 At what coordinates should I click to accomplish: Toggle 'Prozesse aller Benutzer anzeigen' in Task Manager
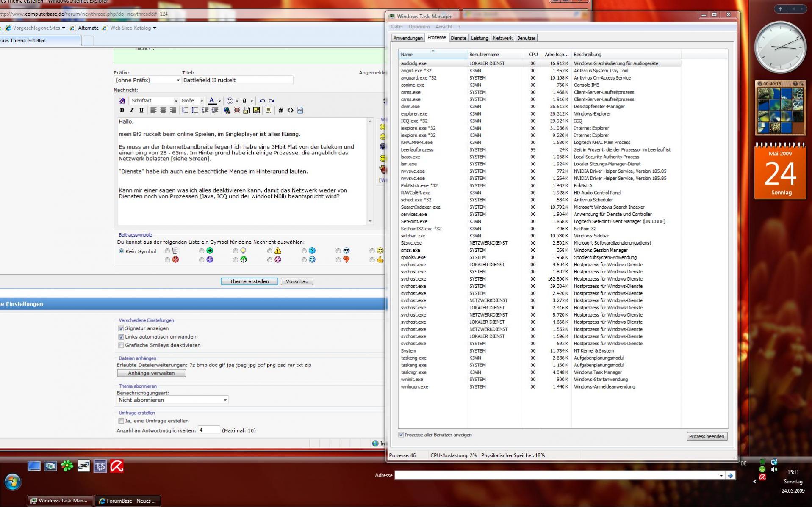click(x=401, y=435)
